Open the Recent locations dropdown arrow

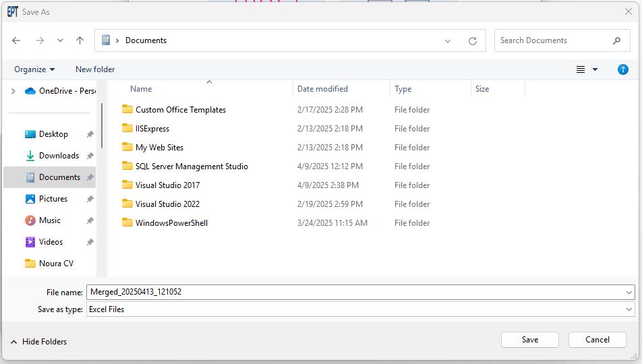point(60,40)
